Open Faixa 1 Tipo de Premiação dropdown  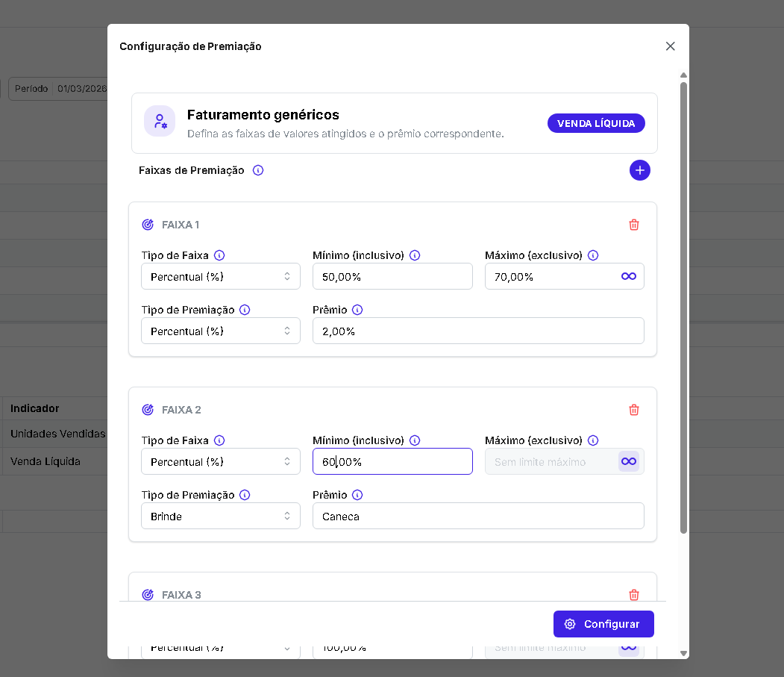pyautogui.click(x=221, y=331)
